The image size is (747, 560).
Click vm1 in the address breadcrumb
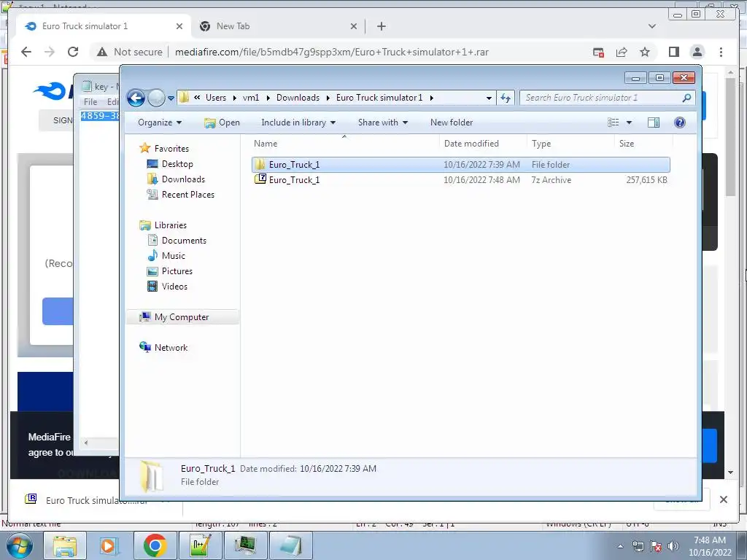pos(251,98)
